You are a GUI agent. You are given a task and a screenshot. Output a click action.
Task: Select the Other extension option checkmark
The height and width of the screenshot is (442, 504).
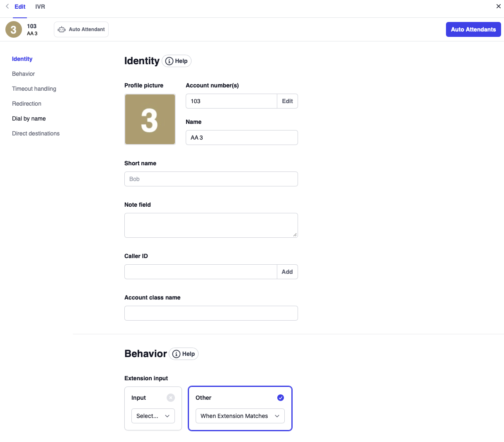pos(281,398)
